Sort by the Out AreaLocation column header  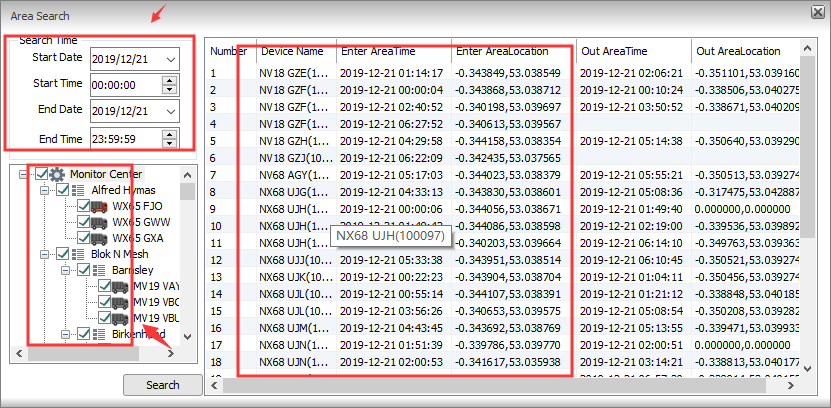click(x=745, y=51)
